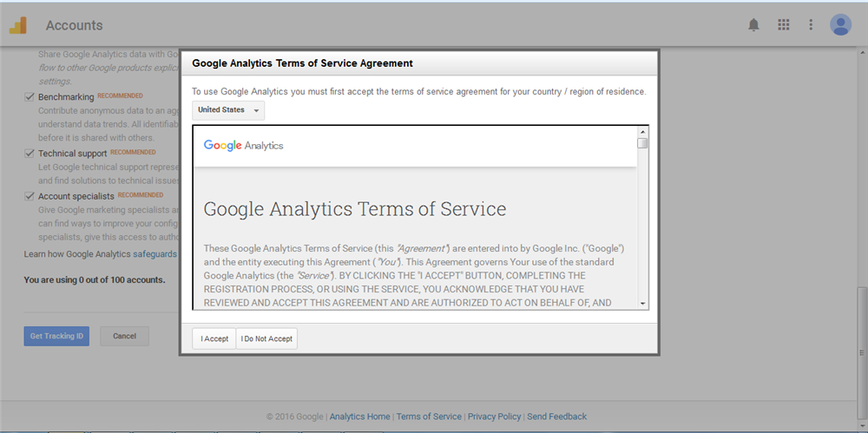Open the three-dot options menu
868x433 pixels.
[x=811, y=25]
